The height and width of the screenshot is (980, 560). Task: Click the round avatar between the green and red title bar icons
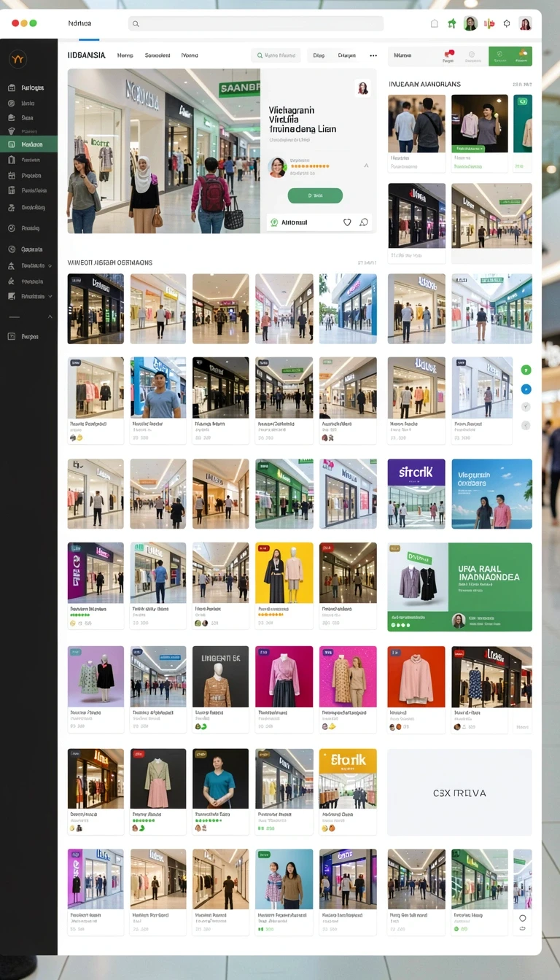pyautogui.click(x=470, y=23)
